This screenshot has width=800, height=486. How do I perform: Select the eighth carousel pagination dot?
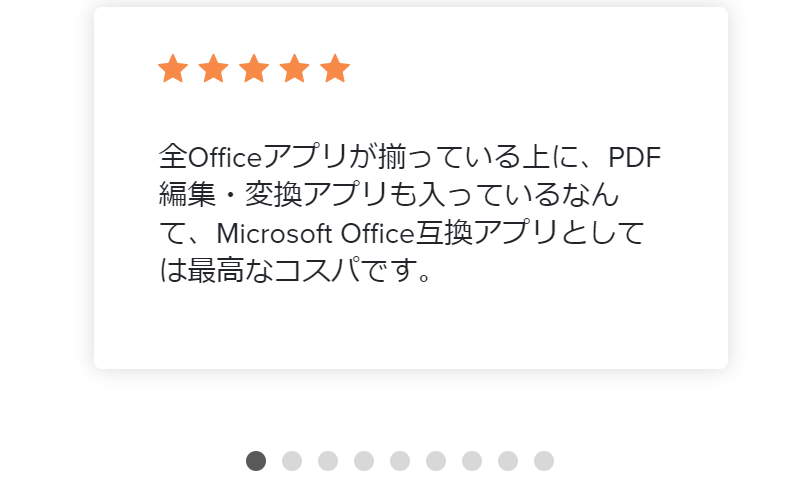[508, 460]
